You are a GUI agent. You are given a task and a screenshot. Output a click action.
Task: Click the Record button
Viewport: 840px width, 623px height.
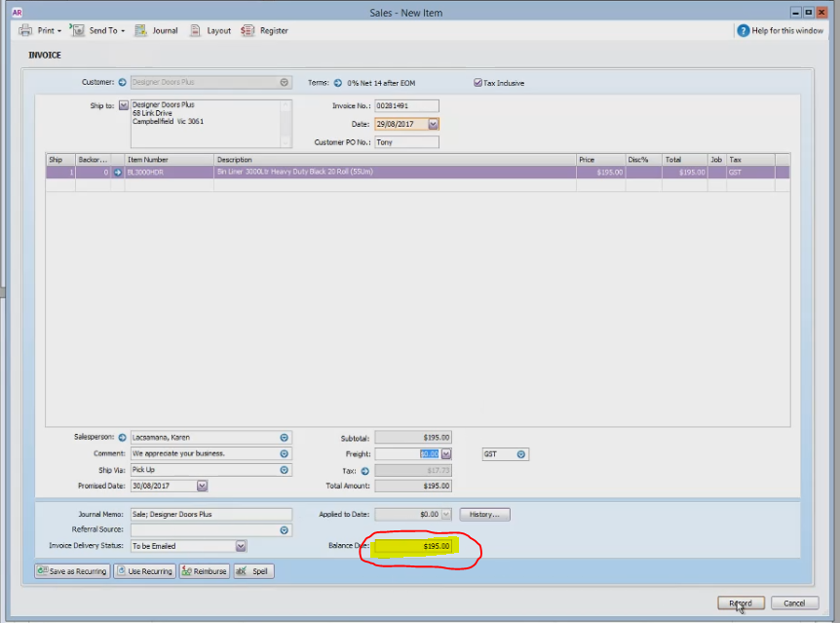tap(741, 604)
